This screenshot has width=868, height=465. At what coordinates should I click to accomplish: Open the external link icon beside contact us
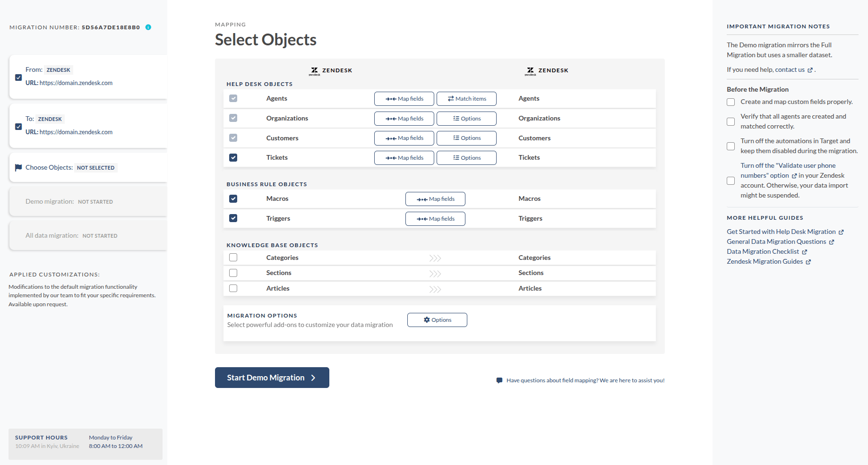tap(811, 69)
